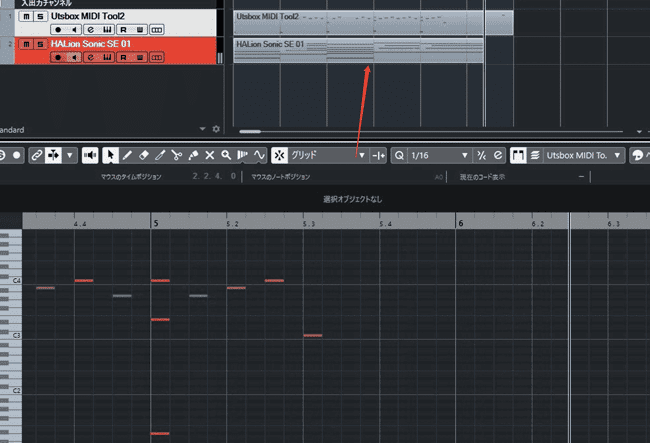Toggle edit active part only icon
The height and width of the screenshot is (443, 650).
[535, 155]
